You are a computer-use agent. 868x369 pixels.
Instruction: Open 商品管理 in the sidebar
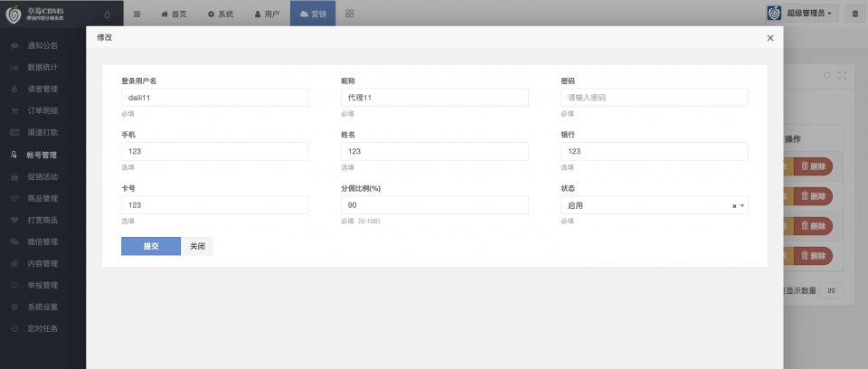pos(42,198)
